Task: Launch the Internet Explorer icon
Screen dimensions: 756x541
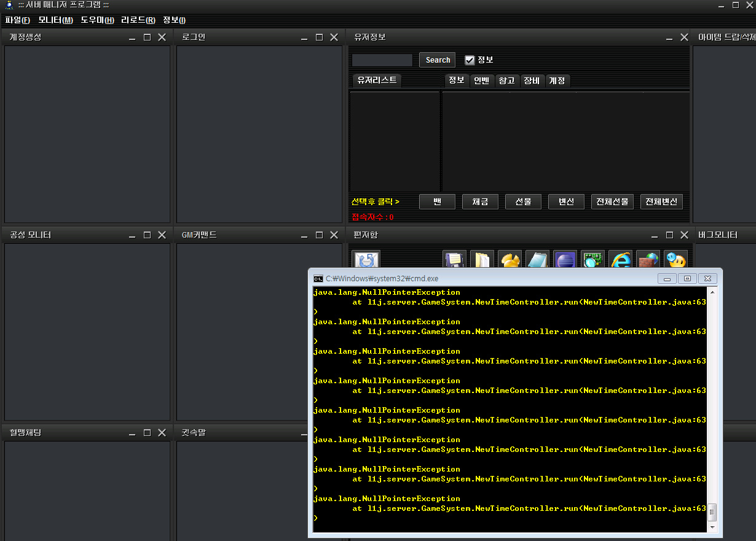Action: (x=620, y=260)
